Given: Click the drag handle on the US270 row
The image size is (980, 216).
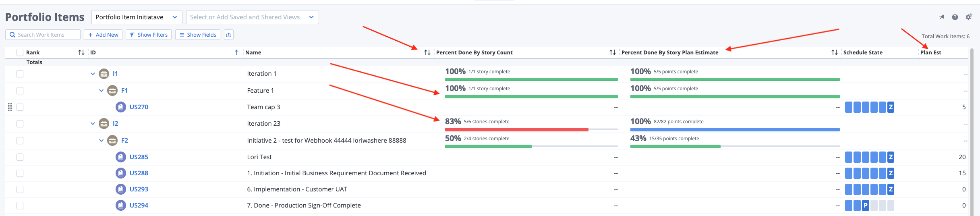Looking at the screenshot, I should [x=10, y=107].
